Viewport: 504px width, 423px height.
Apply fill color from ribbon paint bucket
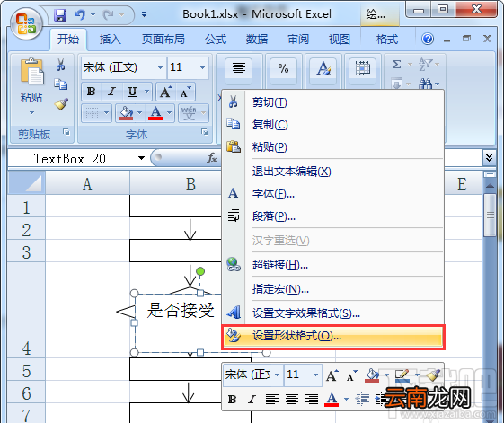pos(126,113)
